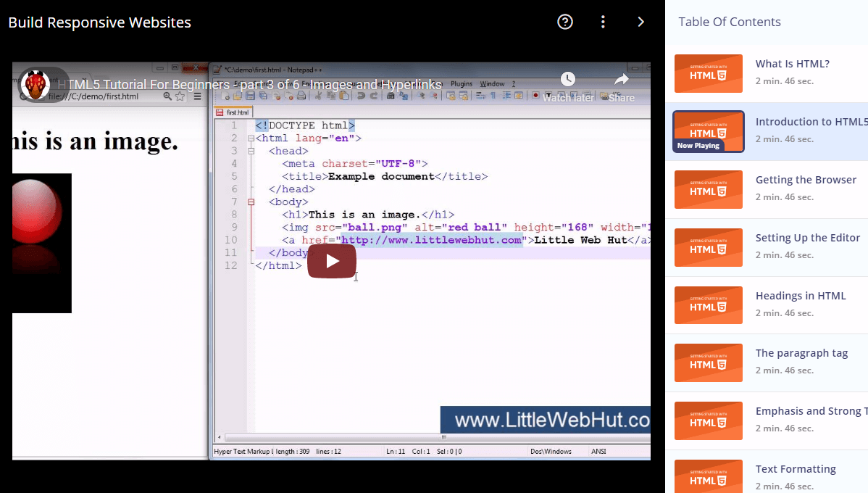Click 'What Is HTML?' lesson thumbnail

click(x=708, y=73)
